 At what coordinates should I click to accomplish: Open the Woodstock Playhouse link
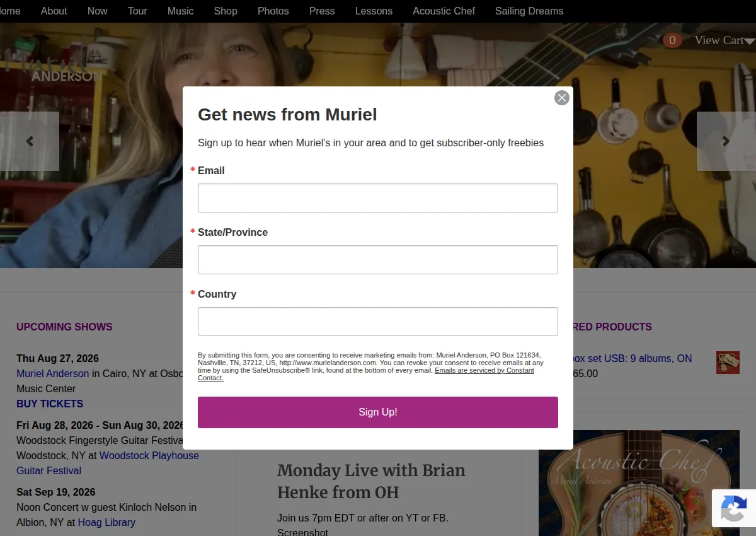[149, 455]
